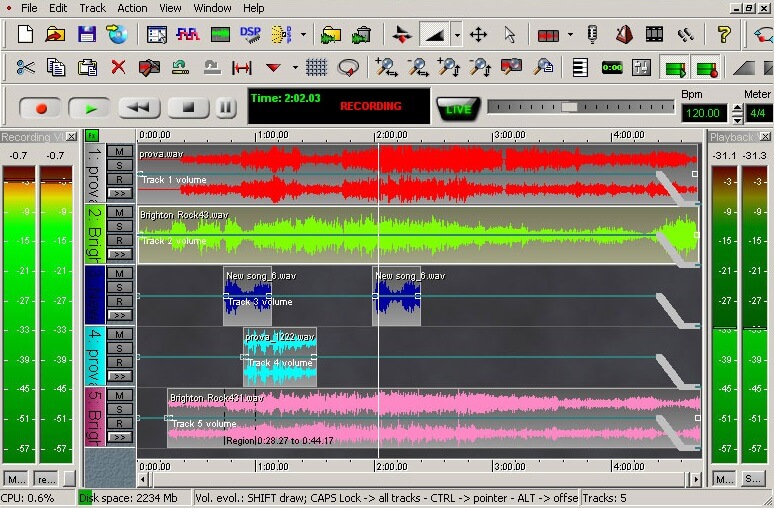The height and width of the screenshot is (508, 774).
Task: Solo track 1 prova with S button
Action: (119, 165)
